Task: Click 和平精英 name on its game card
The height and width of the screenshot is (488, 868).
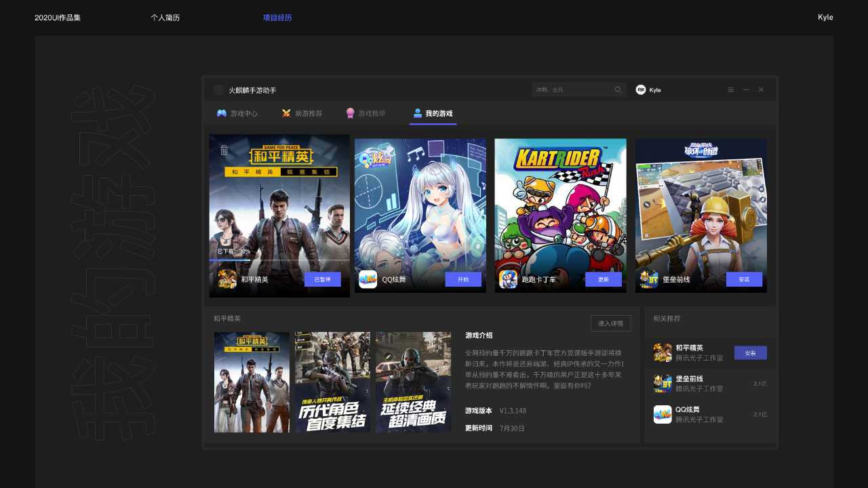Action: click(x=255, y=279)
